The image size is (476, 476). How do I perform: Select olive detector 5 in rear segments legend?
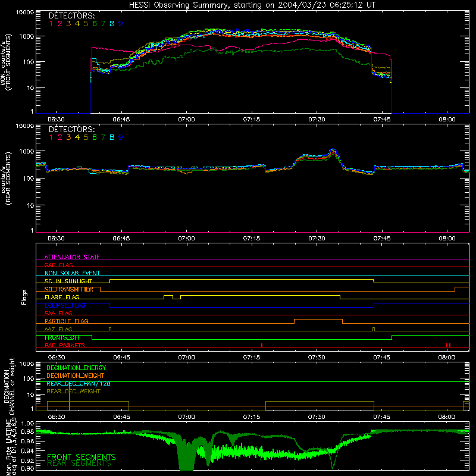pos(86,137)
